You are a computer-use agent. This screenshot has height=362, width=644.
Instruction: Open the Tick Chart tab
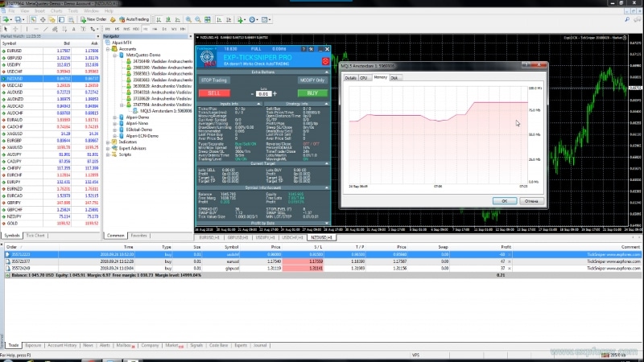click(35, 235)
